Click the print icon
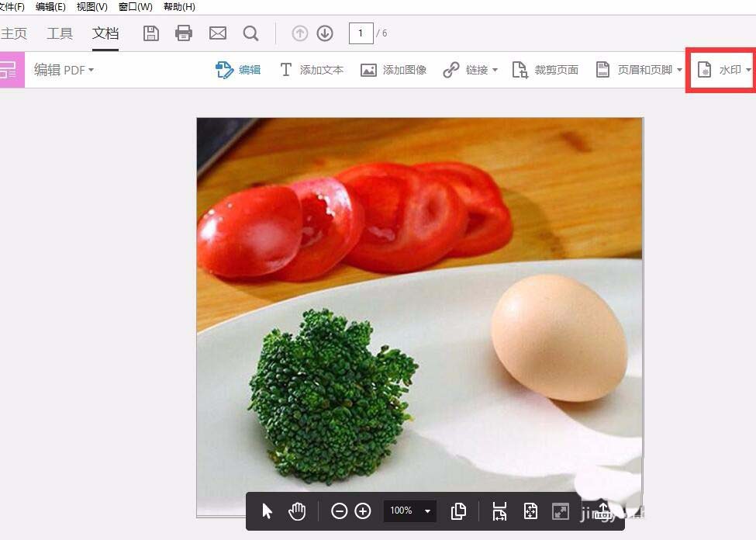The height and width of the screenshot is (540, 756). 184,33
